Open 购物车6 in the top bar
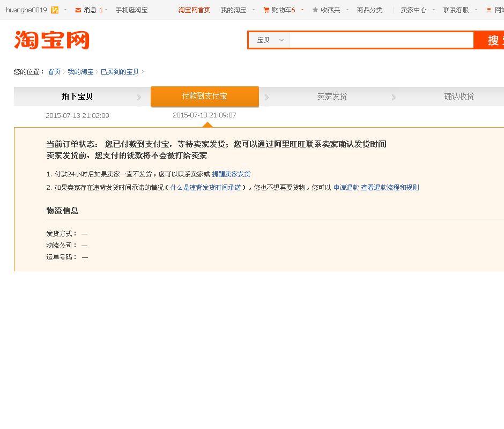Screen dimensions: 504x429 (x=283, y=10)
